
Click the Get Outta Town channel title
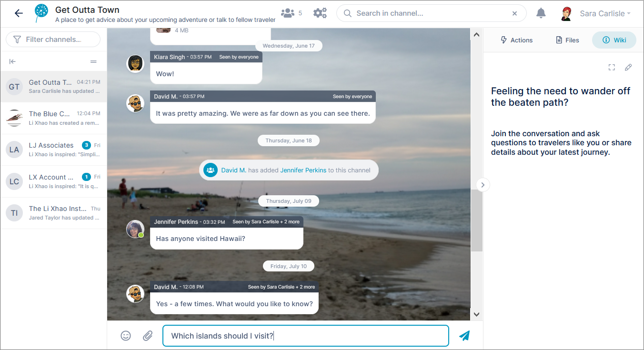pyautogui.click(x=87, y=10)
